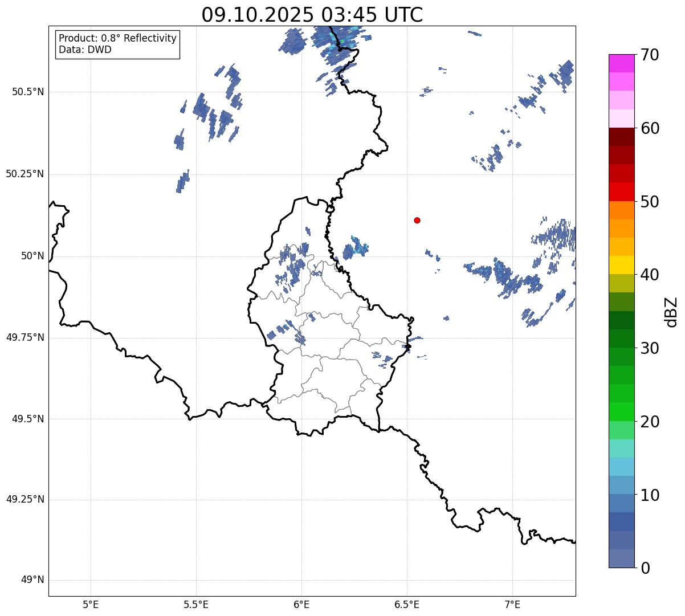This screenshot has width=685, height=616.
Task: Click the longitude label 7°E
Action: (512, 605)
